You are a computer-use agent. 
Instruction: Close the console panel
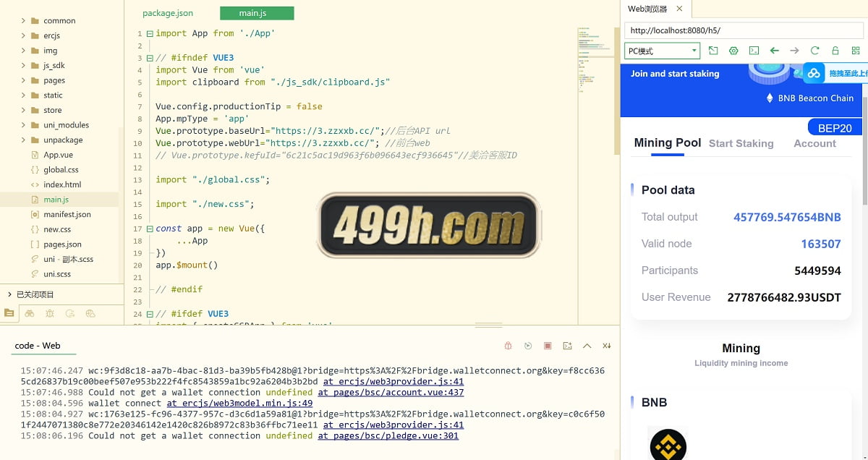(x=607, y=346)
